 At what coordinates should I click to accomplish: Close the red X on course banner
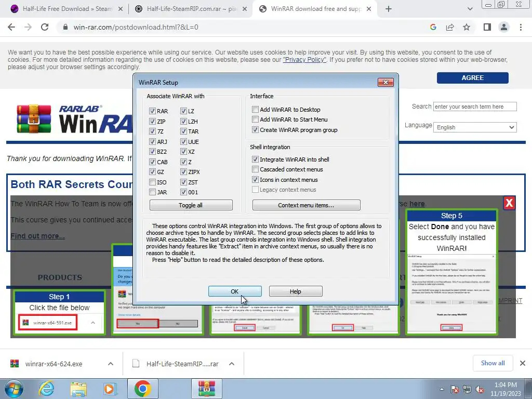tap(509, 203)
